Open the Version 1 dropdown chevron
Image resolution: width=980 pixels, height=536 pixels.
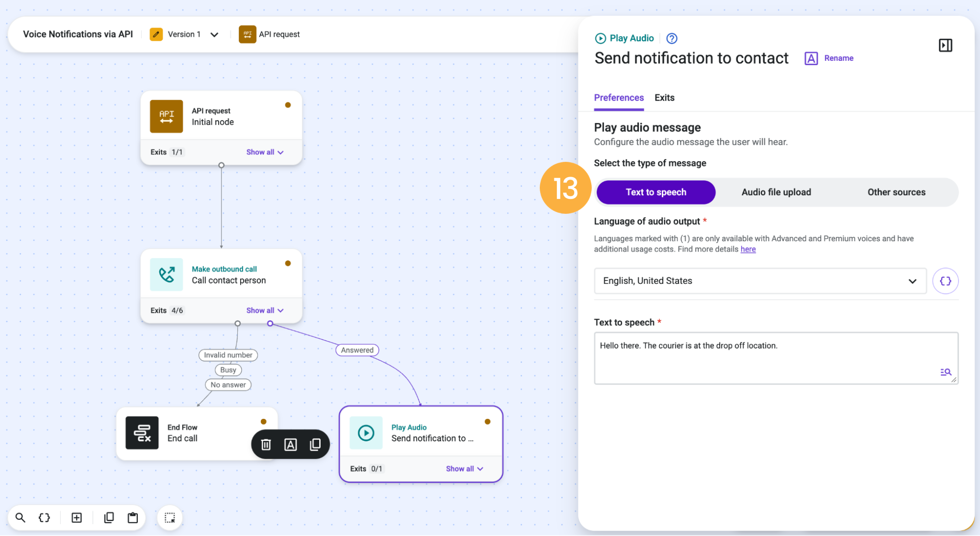214,34
